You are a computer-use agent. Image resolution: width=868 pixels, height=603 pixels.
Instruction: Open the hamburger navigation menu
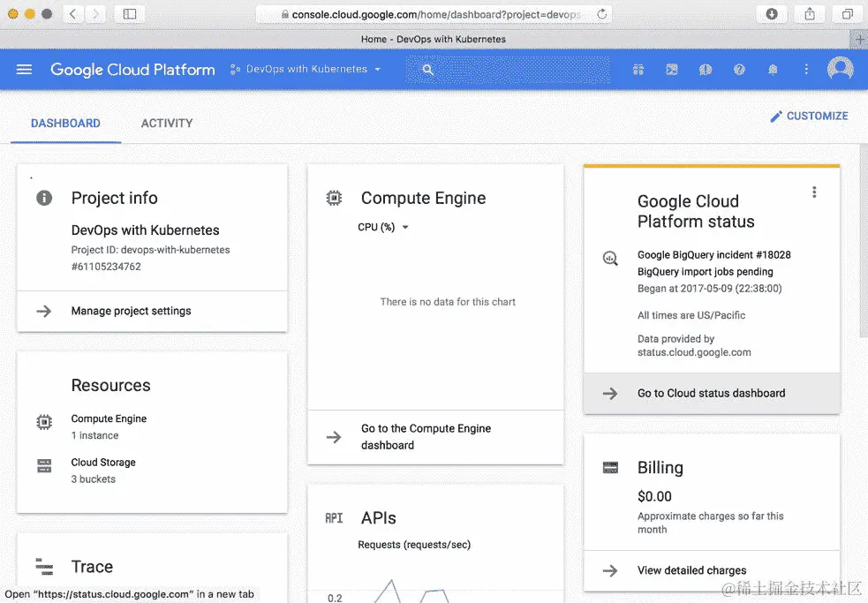click(x=24, y=69)
